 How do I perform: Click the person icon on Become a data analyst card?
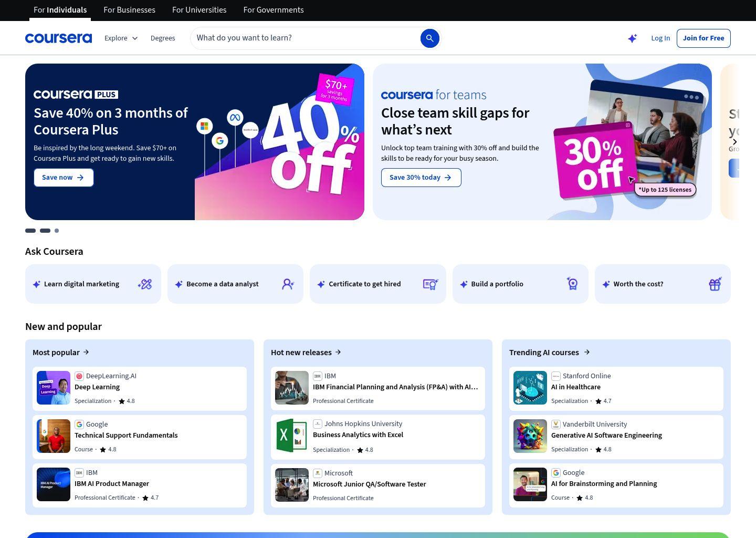pyautogui.click(x=288, y=284)
